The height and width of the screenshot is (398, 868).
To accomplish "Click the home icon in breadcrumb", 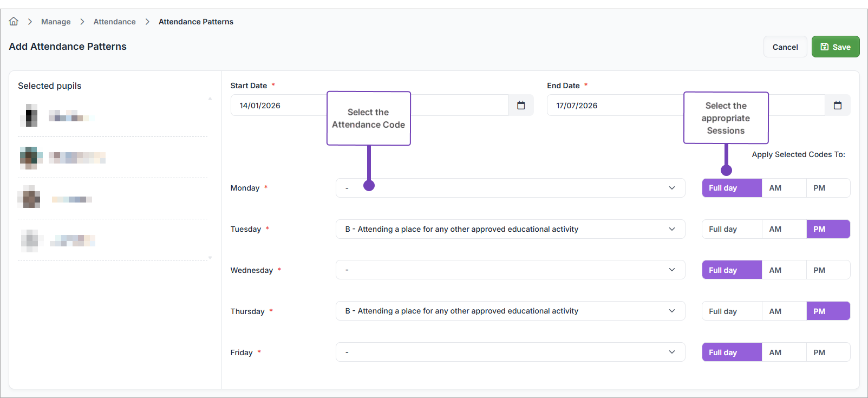I will 14,21.
